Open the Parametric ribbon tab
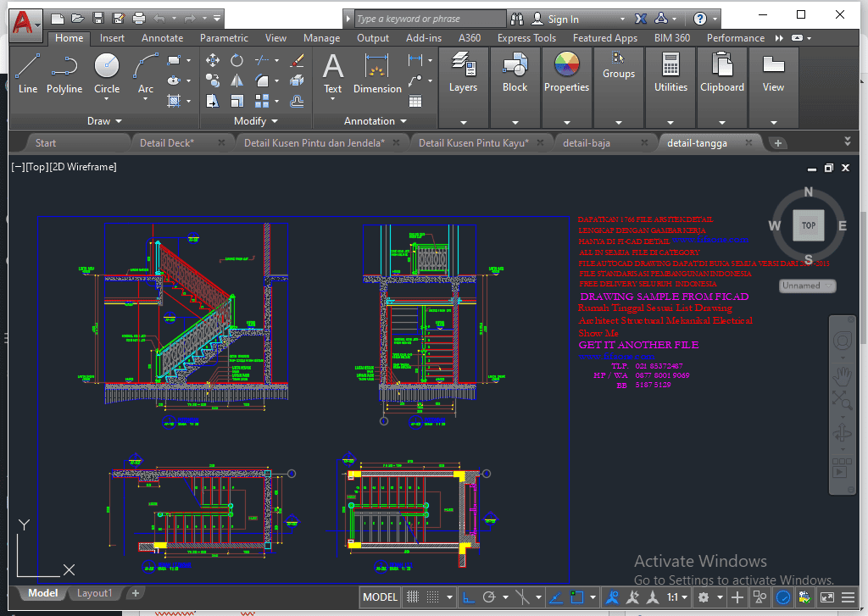This screenshot has width=868, height=616. coord(224,37)
